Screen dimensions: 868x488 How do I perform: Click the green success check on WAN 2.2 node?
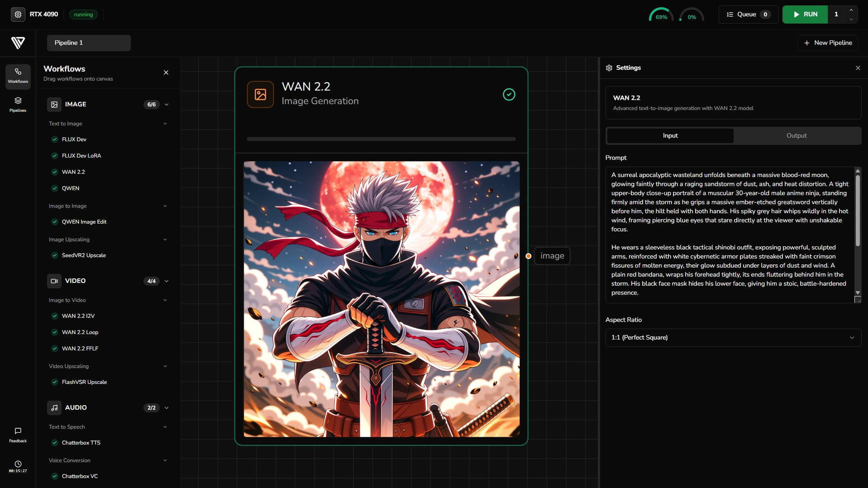pyautogui.click(x=509, y=94)
